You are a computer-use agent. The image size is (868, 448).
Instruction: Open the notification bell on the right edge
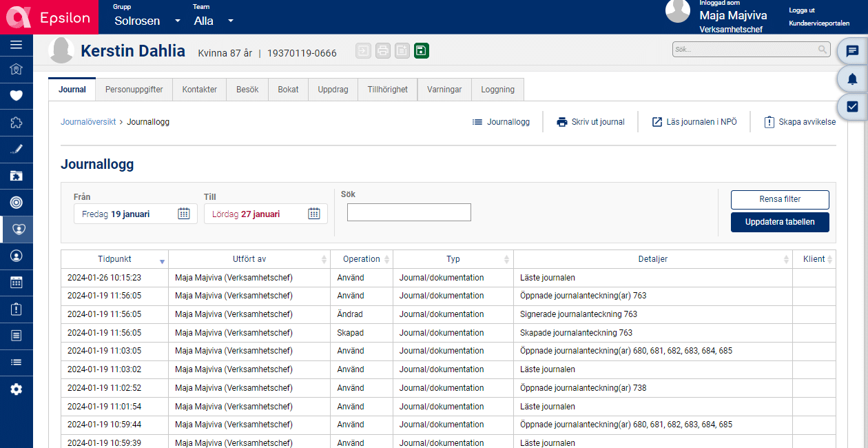click(852, 79)
